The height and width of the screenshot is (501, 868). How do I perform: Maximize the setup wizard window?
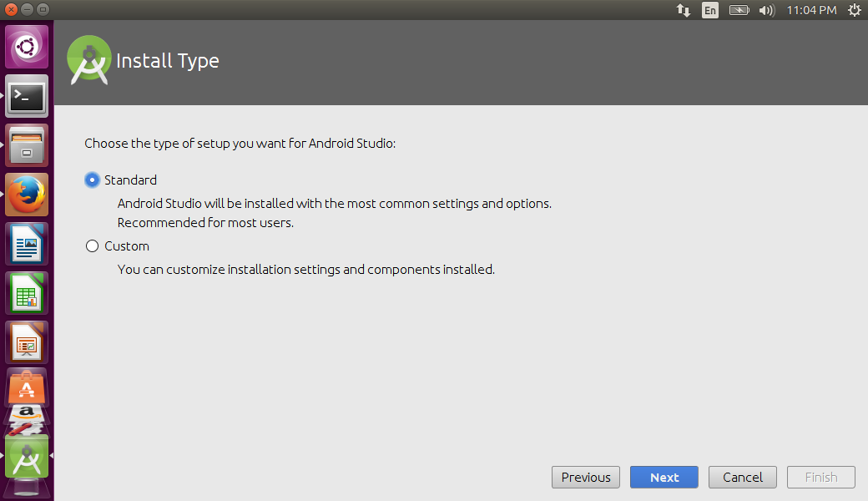43,9
